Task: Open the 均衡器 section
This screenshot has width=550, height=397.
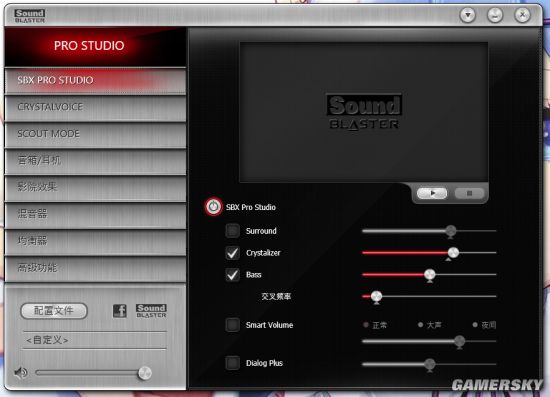Action: [95, 242]
